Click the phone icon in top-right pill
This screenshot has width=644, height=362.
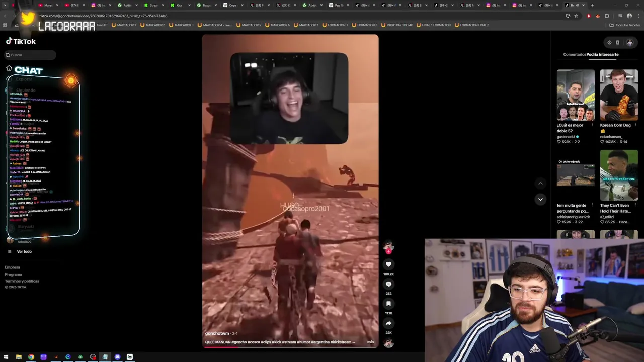617,42
